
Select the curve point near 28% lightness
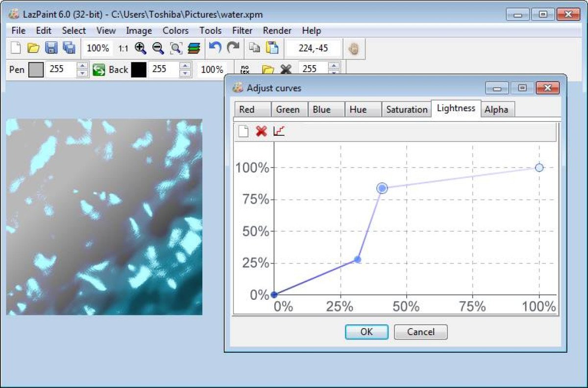pyautogui.click(x=358, y=260)
